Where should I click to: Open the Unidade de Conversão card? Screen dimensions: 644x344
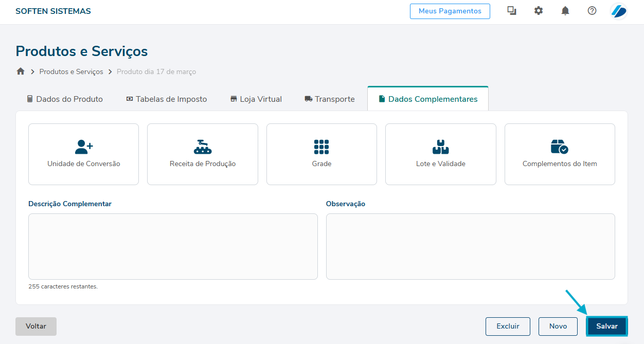83,154
